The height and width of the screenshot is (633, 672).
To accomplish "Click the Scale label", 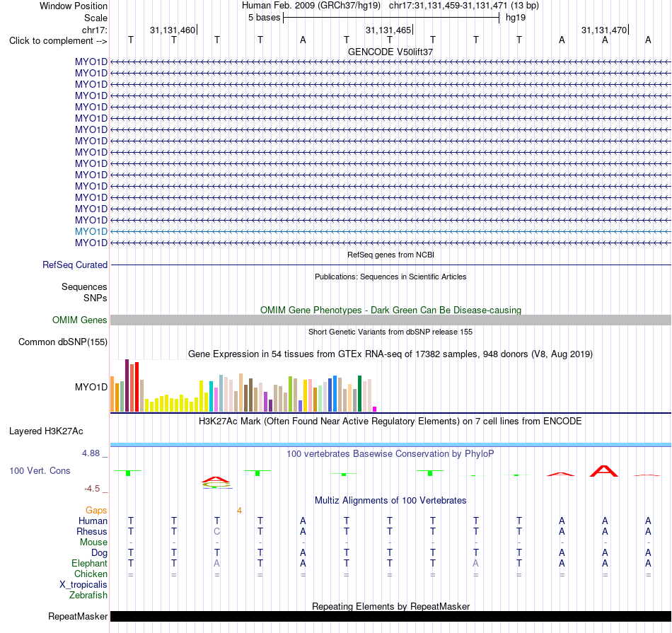I will point(95,18).
